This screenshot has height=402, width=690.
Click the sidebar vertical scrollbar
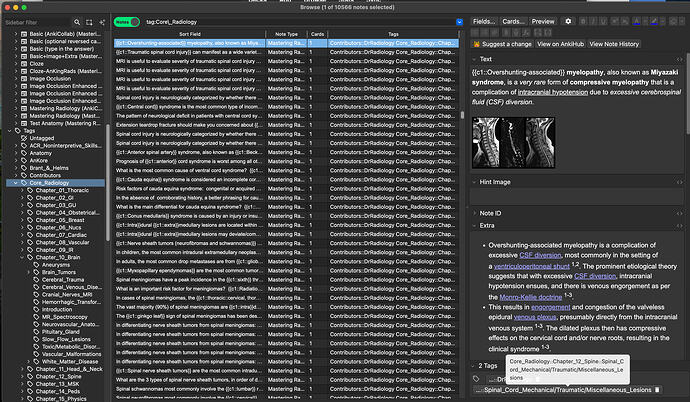coord(107,183)
